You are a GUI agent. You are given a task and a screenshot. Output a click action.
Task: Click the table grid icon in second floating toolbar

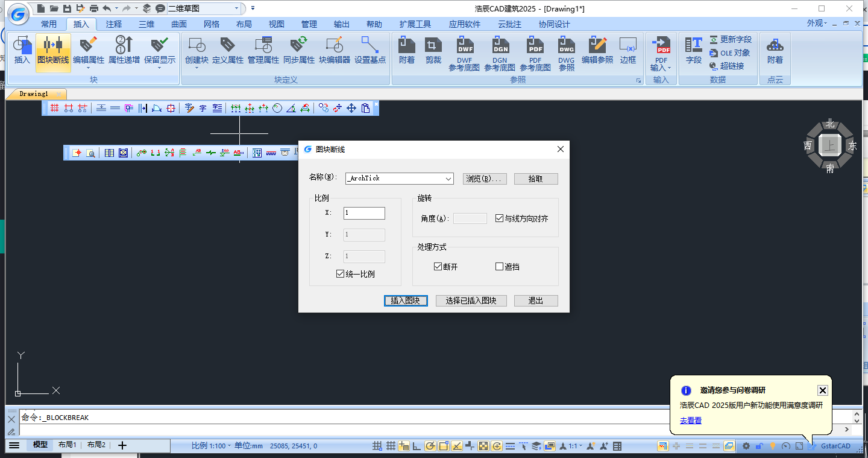point(109,153)
